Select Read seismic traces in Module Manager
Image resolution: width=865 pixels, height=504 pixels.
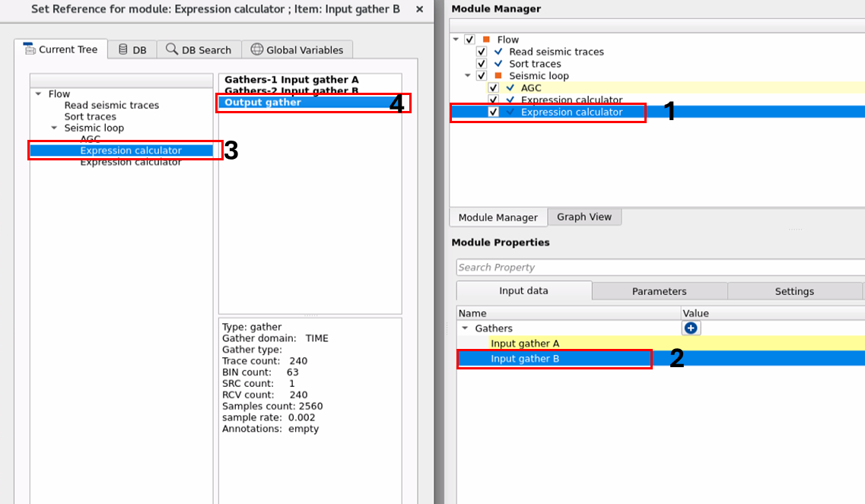[x=556, y=51]
